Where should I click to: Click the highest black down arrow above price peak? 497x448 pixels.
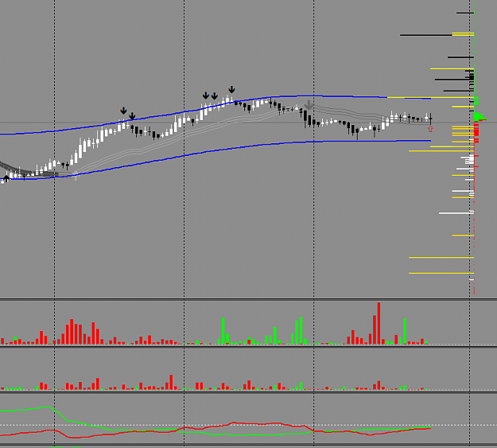(231, 89)
